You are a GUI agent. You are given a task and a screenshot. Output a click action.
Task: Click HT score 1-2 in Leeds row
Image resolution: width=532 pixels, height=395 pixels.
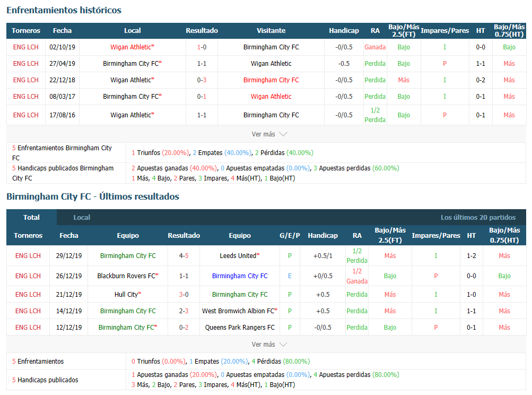[471, 256]
